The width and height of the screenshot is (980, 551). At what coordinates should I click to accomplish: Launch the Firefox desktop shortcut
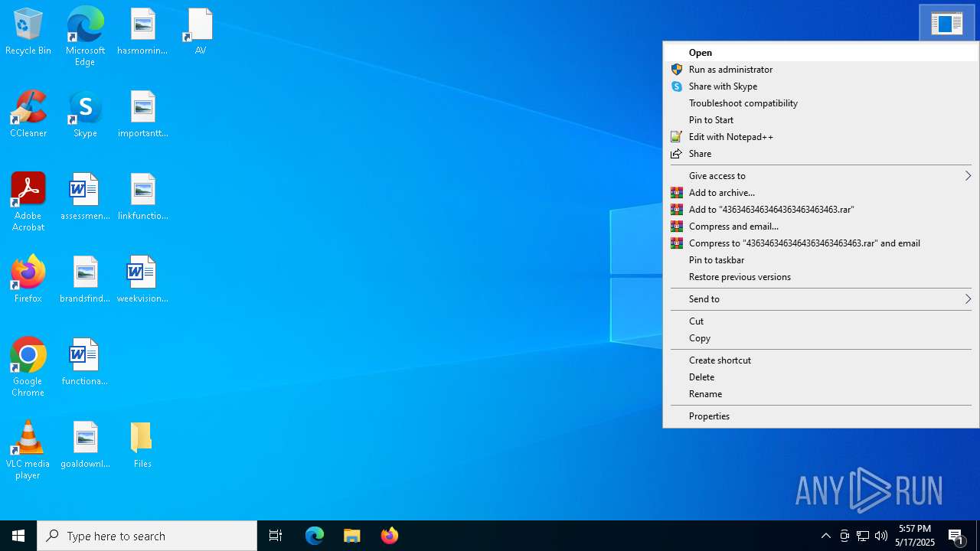pyautogui.click(x=28, y=279)
